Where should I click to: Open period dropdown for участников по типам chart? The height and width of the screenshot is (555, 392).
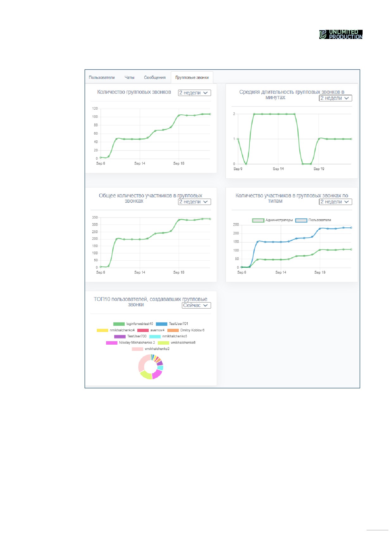click(x=335, y=202)
